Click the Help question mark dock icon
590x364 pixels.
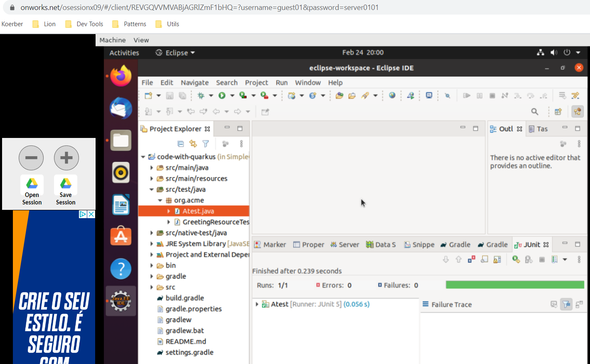(x=121, y=269)
